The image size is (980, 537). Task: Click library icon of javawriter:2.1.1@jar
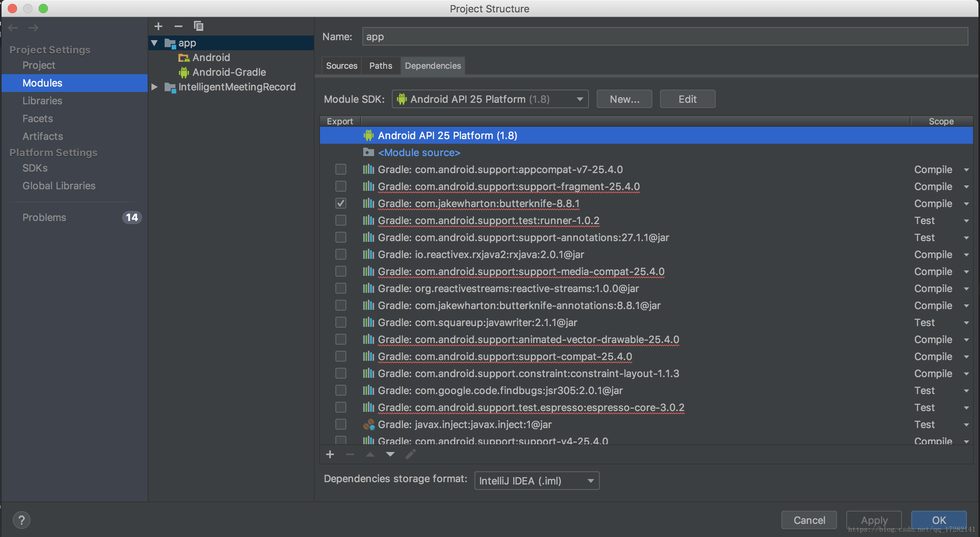point(369,322)
